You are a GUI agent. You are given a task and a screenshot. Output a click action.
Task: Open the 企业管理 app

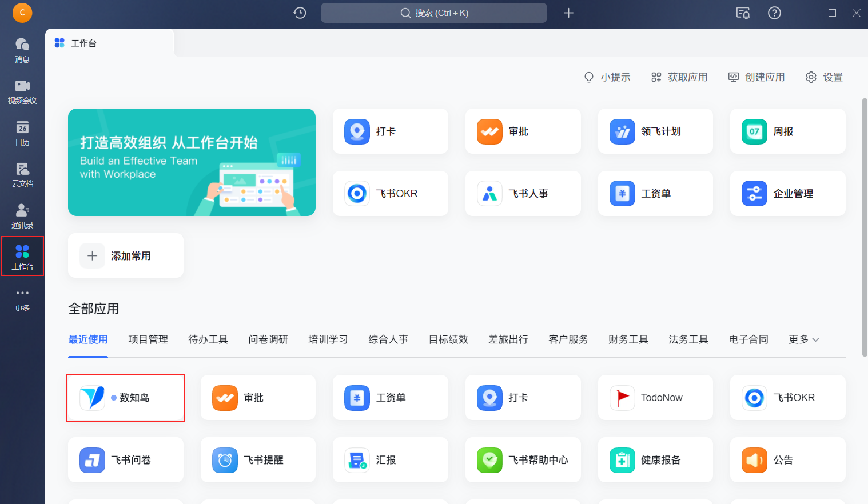[788, 194]
